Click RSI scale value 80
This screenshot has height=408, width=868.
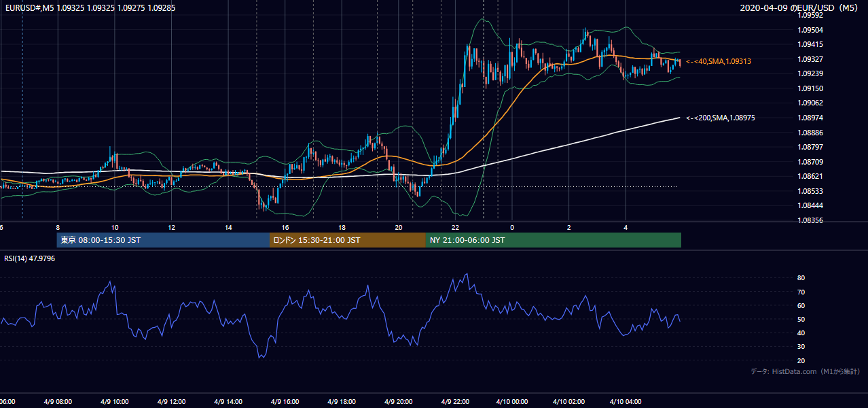(x=801, y=278)
